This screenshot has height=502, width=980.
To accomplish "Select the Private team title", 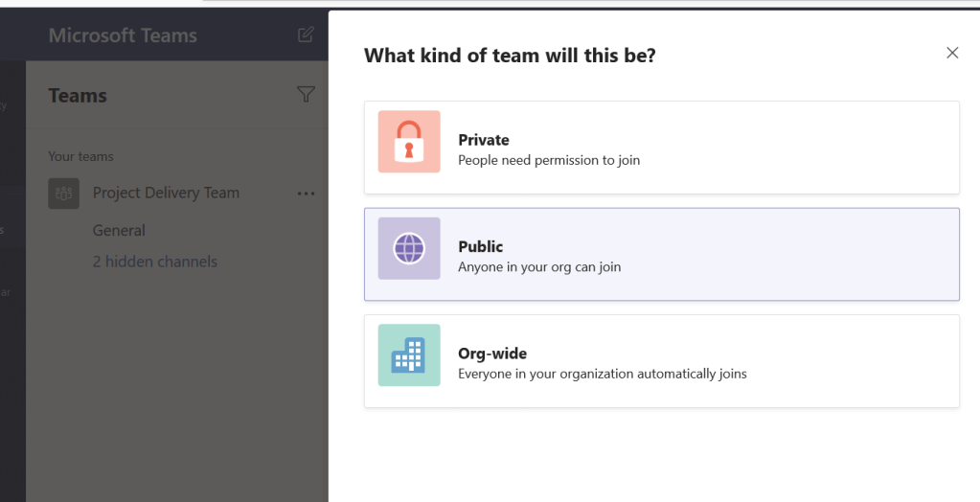I will click(484, 140).
